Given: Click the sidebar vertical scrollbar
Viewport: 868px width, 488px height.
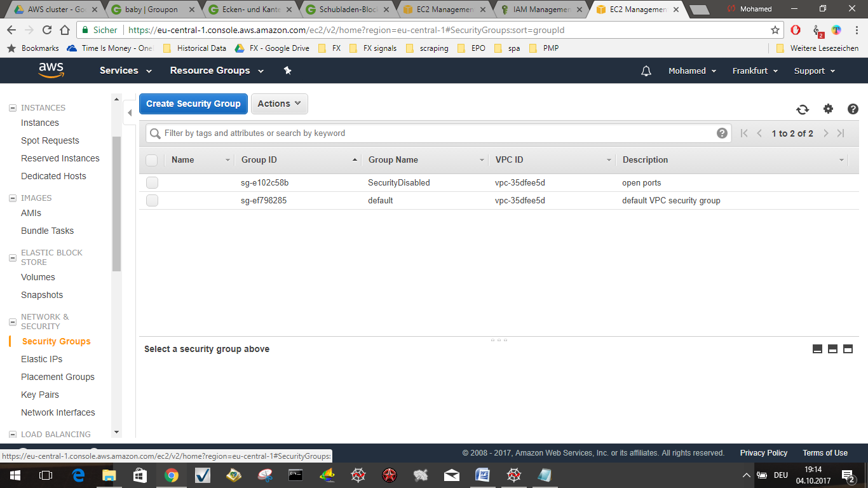Looking at the screenshot, I should coord(116,203).
